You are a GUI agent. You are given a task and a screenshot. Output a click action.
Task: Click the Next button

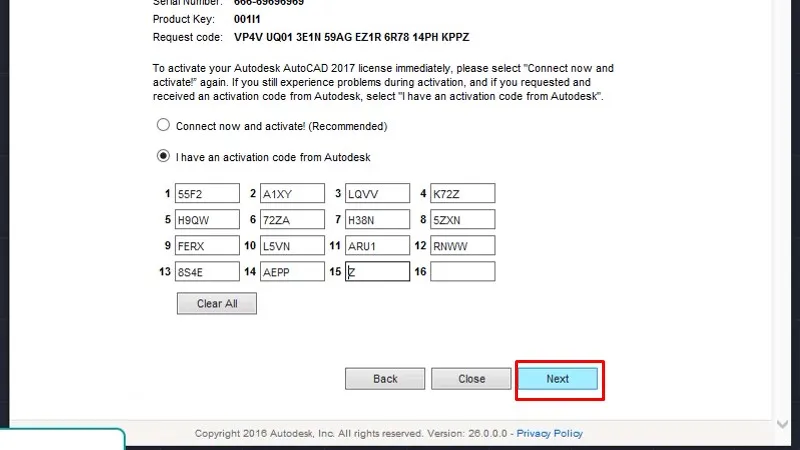[x=558, y=379]
